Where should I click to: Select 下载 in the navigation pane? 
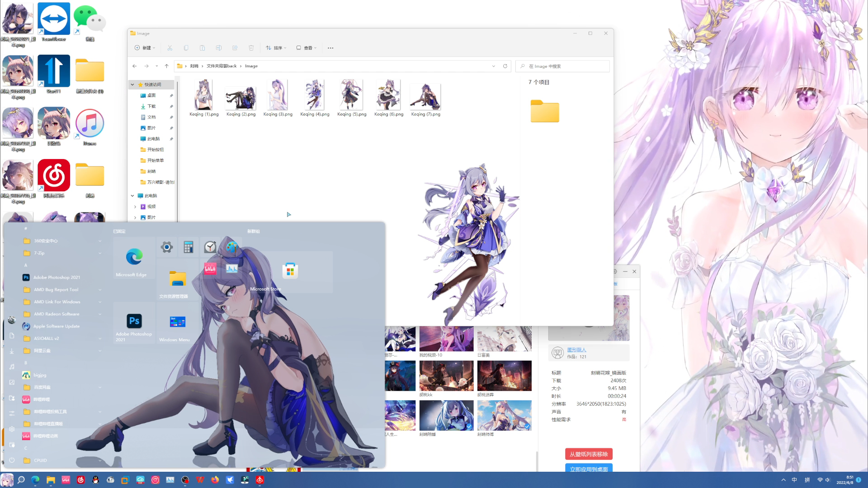coord(151,106)
